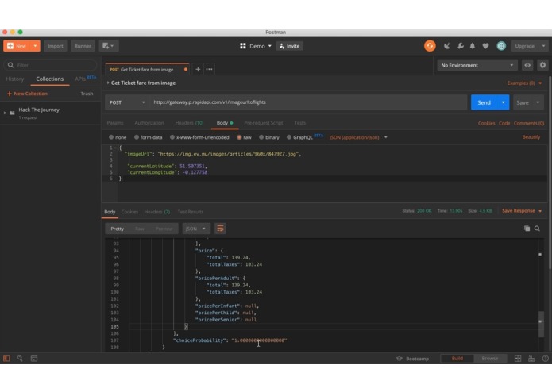Toggle the sidebar icon in status bar
Viewport: 552px width, 392px height.
6,358
